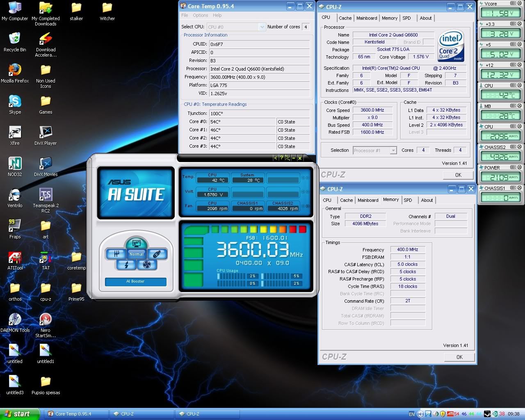Open Mainboard tab in lower CPU-Z window
Screen dimensions: 525x420
pyautogui.click(x=368, y=200)
